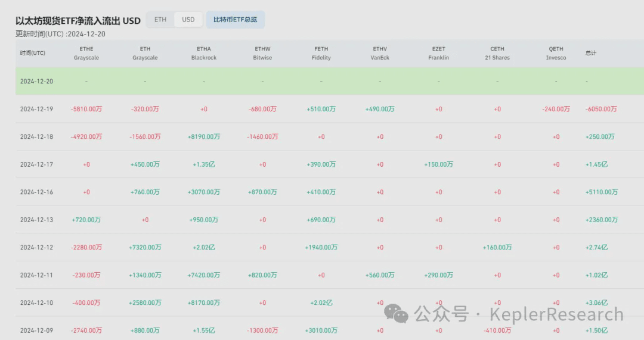Click the +720.00万 ETHE value

pyautogui.click(x=86, y=220)
